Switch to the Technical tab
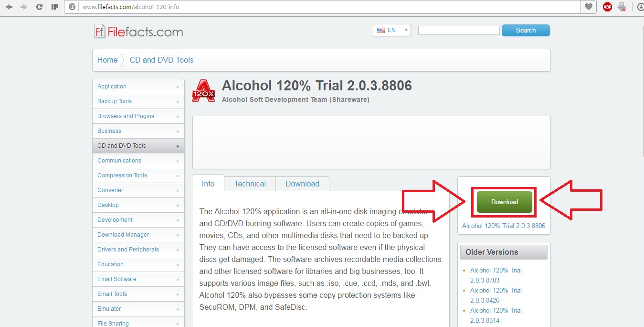Image resolution: width=644 pixels, height=327 pixels. pos(250,184)
